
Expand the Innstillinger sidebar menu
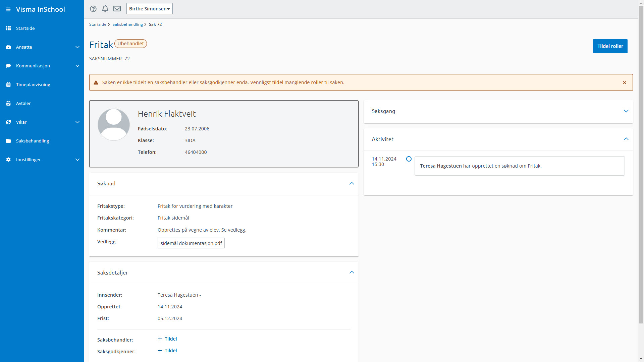point(77,160)
